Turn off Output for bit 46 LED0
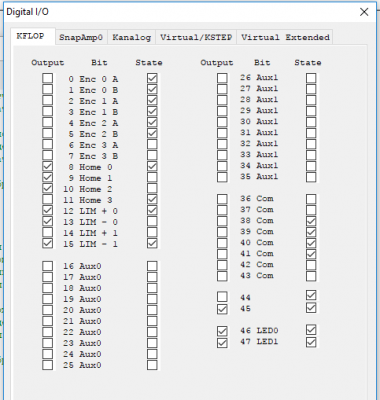380x400 pixels. [222, 331]
